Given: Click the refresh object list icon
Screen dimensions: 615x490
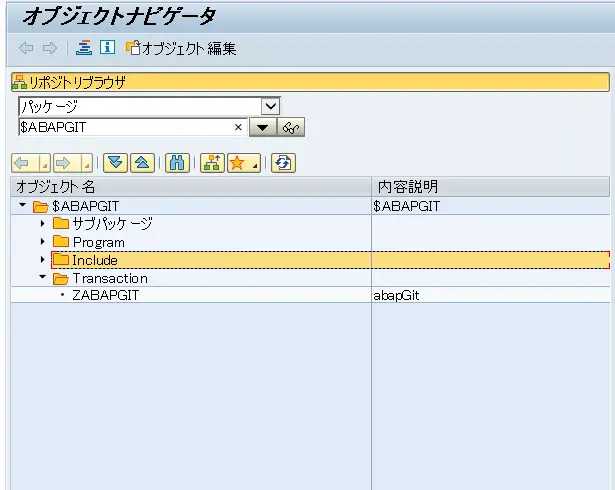Looking at the screenshot, I should point(283,163).
